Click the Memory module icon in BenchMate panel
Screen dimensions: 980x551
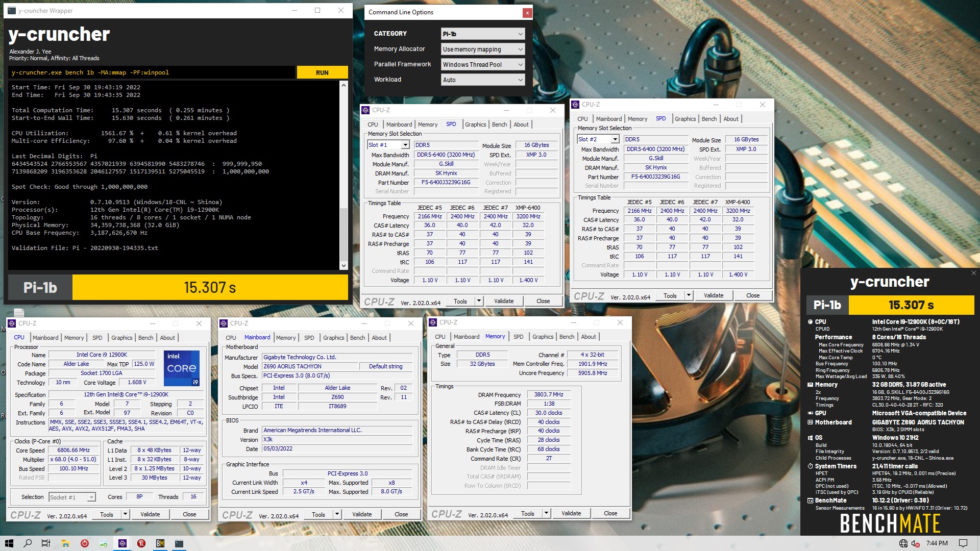[x=810, y=385]
